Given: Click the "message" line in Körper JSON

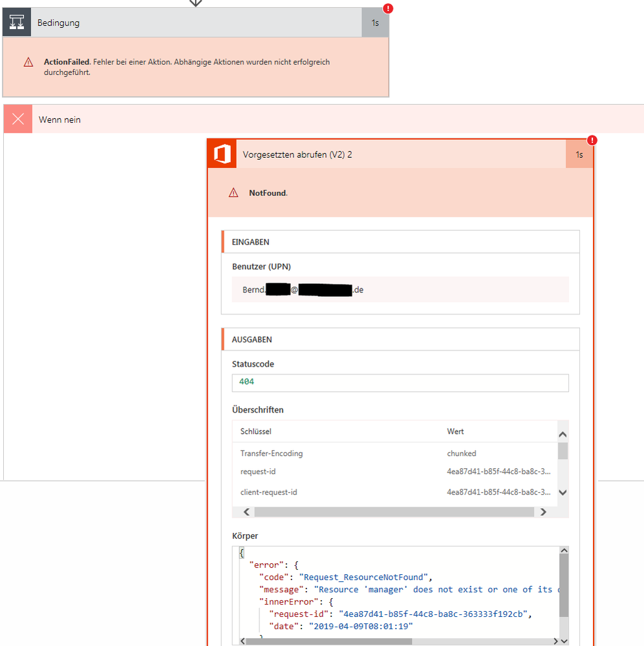Looking at the screenshot, I should (409, 590).
